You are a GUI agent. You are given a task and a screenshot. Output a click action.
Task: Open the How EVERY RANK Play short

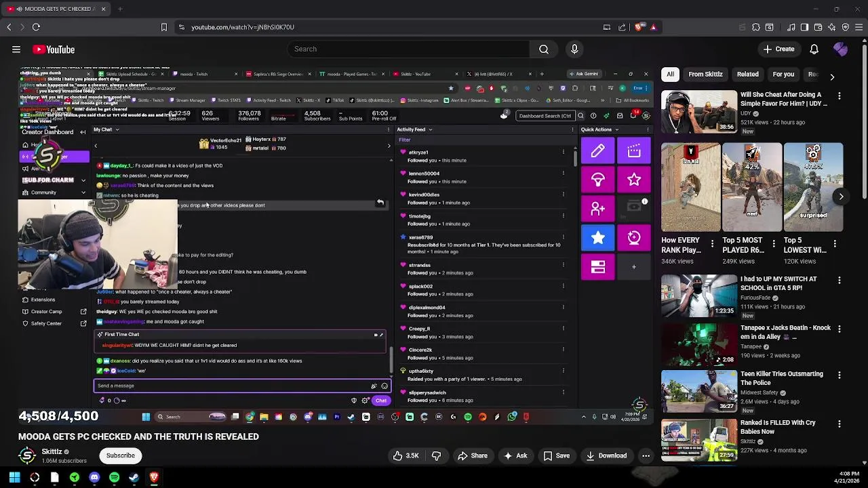[x=691, y=187]
